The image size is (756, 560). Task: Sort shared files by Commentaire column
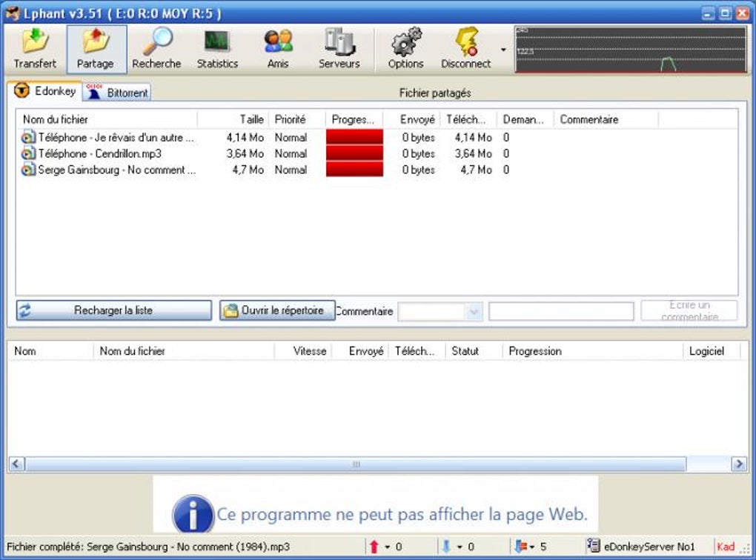pos(606,119)
